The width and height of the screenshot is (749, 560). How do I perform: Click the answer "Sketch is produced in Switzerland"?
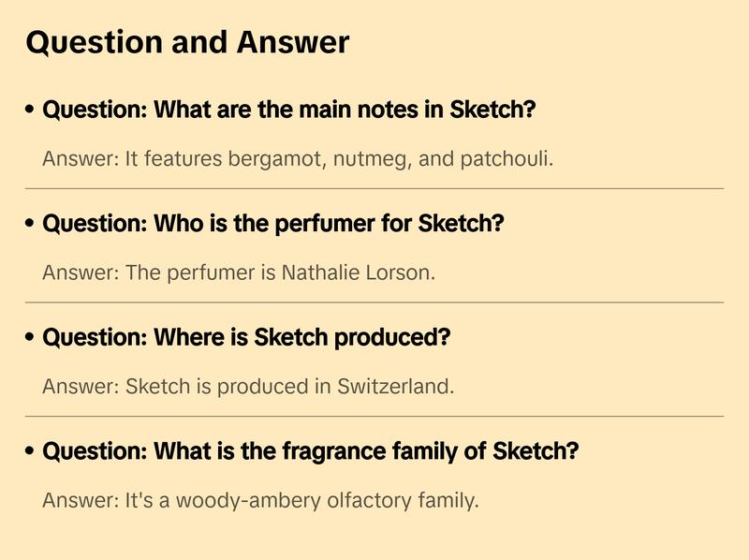click(x=248, y=386)
